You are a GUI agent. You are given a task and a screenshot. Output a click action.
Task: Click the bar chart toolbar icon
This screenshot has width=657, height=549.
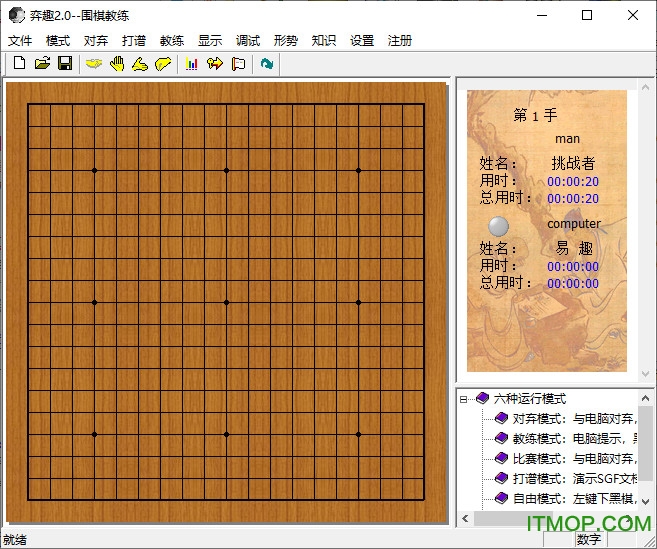coord(191,64)
